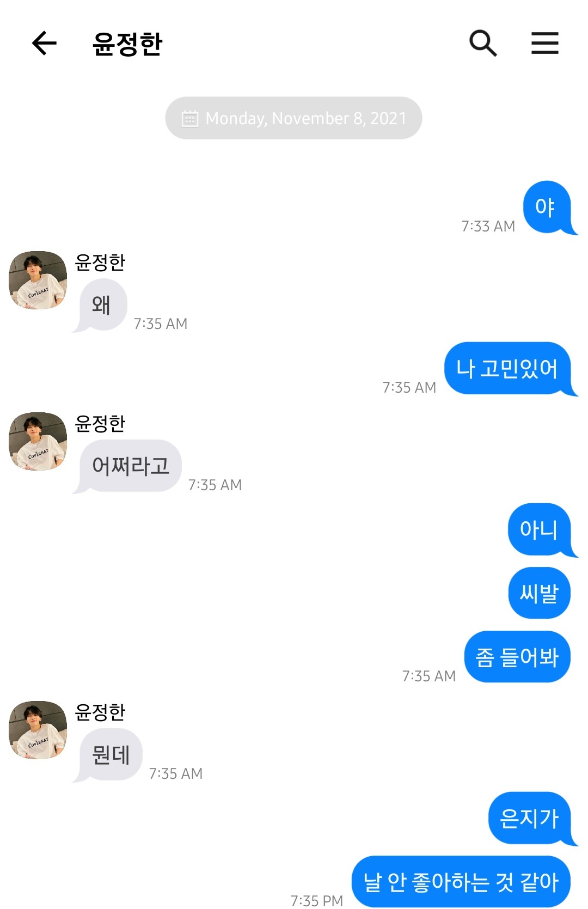Open search in the conversation
588x909 pixels.
(x=482, y=43)
